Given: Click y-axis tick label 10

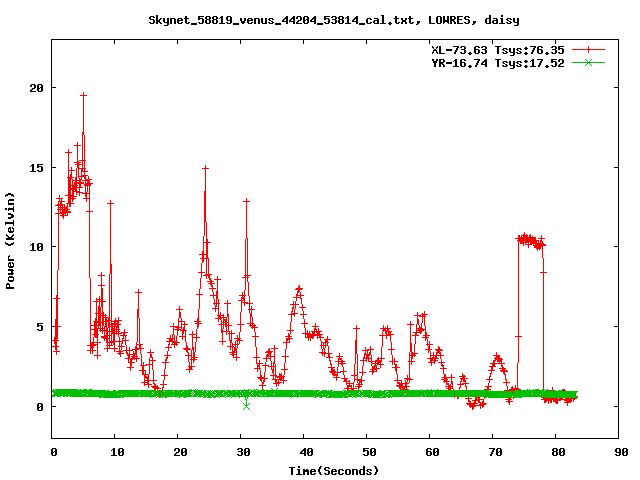Looking at the screenshot, I should [37, 247].
